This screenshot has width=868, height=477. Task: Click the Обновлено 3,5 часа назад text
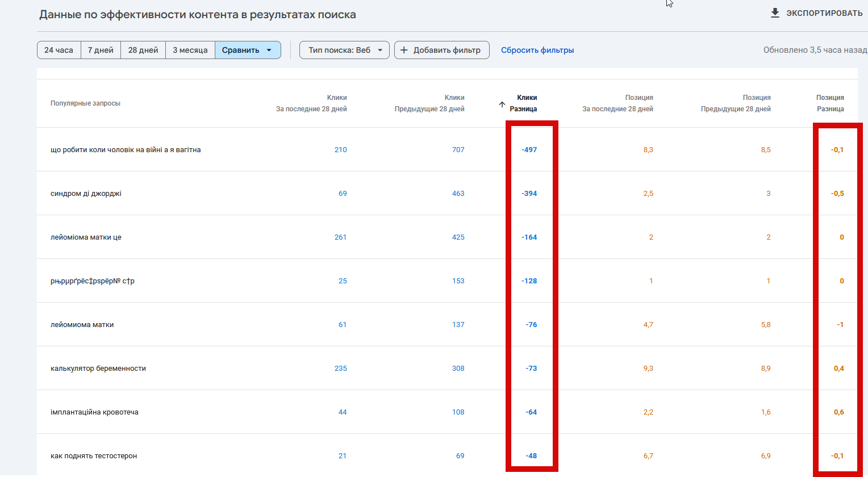(x=815, y=50)
